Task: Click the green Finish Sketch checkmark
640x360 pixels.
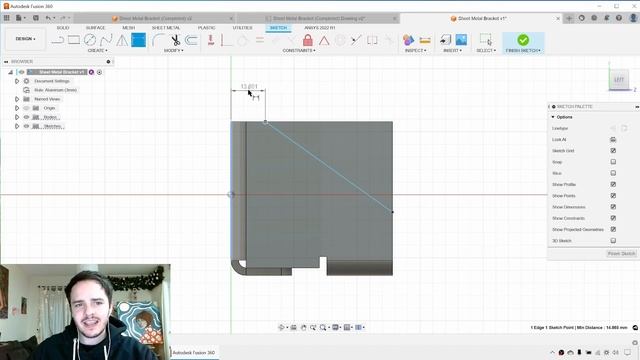Action: coord(523,40)
